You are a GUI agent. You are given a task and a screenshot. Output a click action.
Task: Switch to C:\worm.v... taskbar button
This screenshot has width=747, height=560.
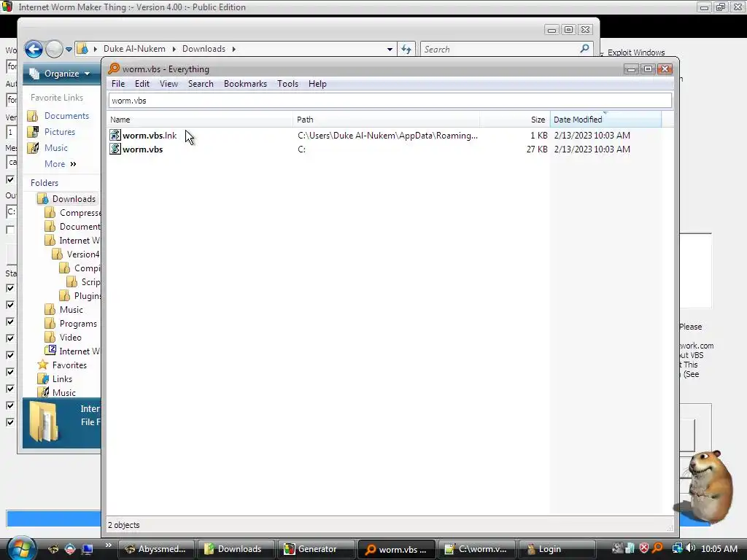(x=477, y=549)
